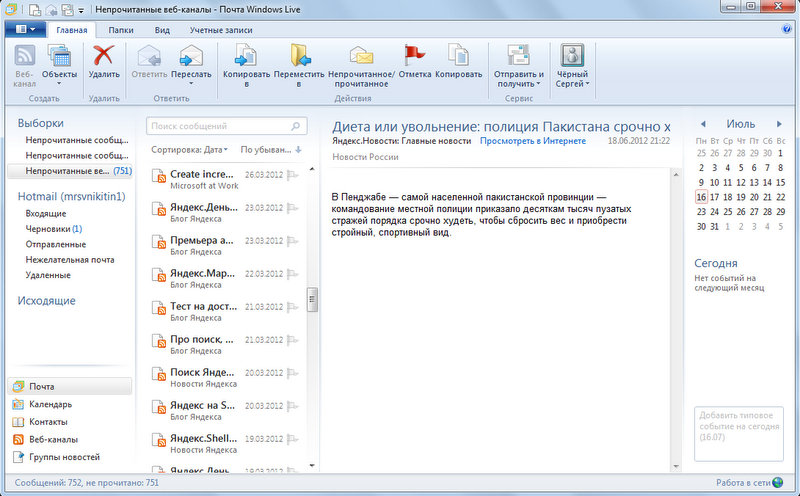The height and width of the screenshot is (496, 800).
Task: Toggle the По убыванию sort order
Action: coord(271,150)
